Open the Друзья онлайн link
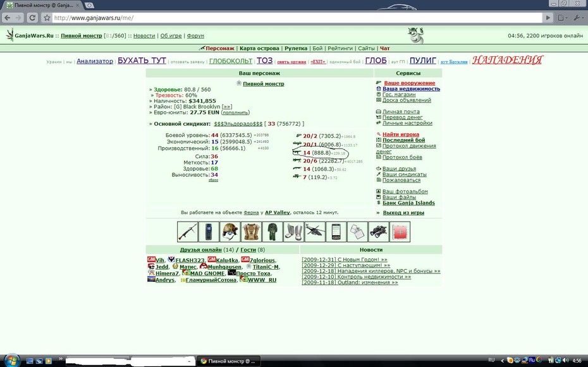Screen dimensions: 588x367 tap(200, 250)
